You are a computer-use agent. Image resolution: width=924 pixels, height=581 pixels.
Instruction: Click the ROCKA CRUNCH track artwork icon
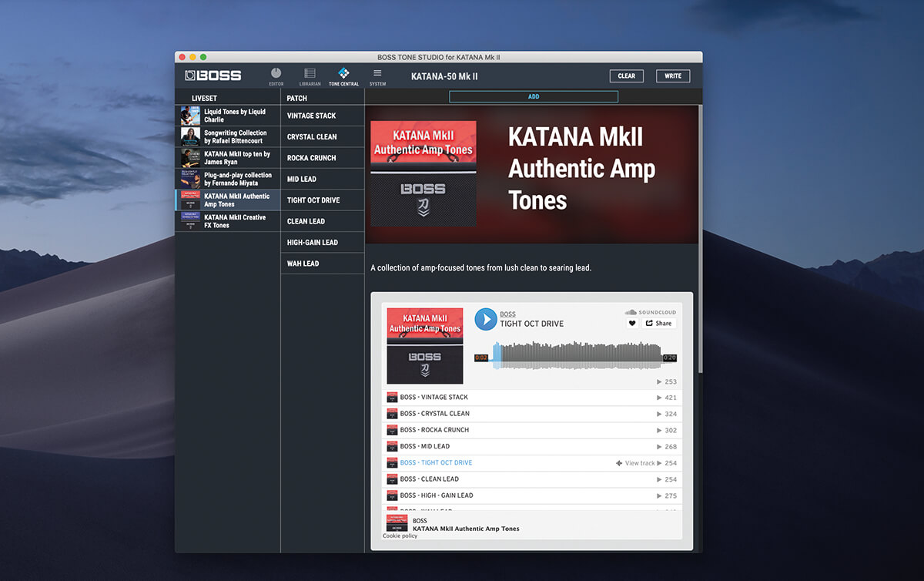392,430
